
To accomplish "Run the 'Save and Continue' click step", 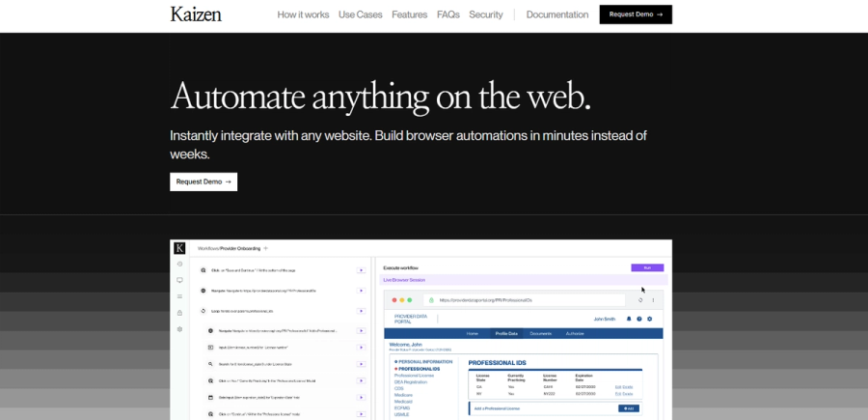I will click(x=361, y=270).
